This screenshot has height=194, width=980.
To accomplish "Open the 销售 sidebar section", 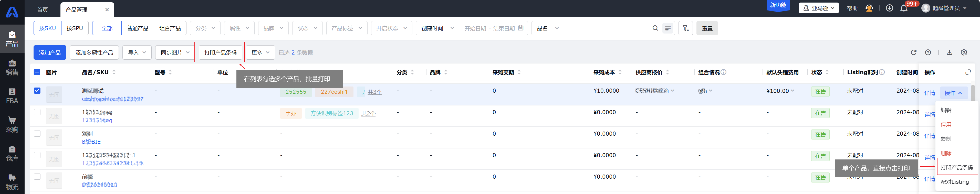I will point(12,67).
